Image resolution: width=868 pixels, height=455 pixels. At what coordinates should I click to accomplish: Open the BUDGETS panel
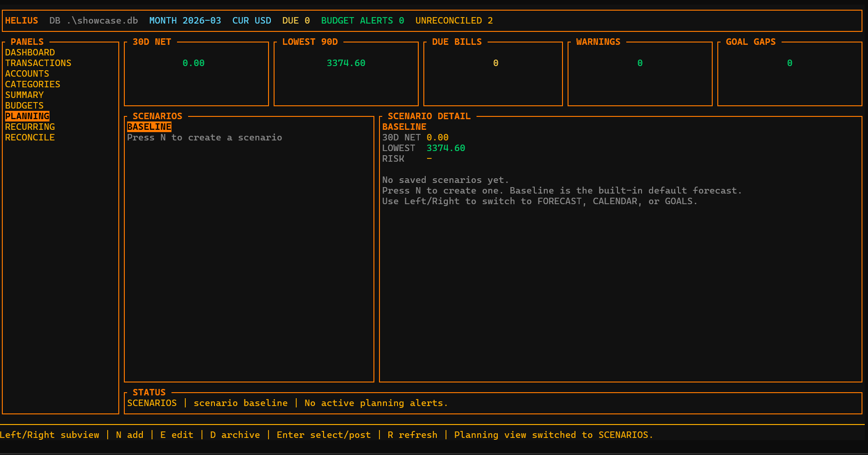coord(24,106)
